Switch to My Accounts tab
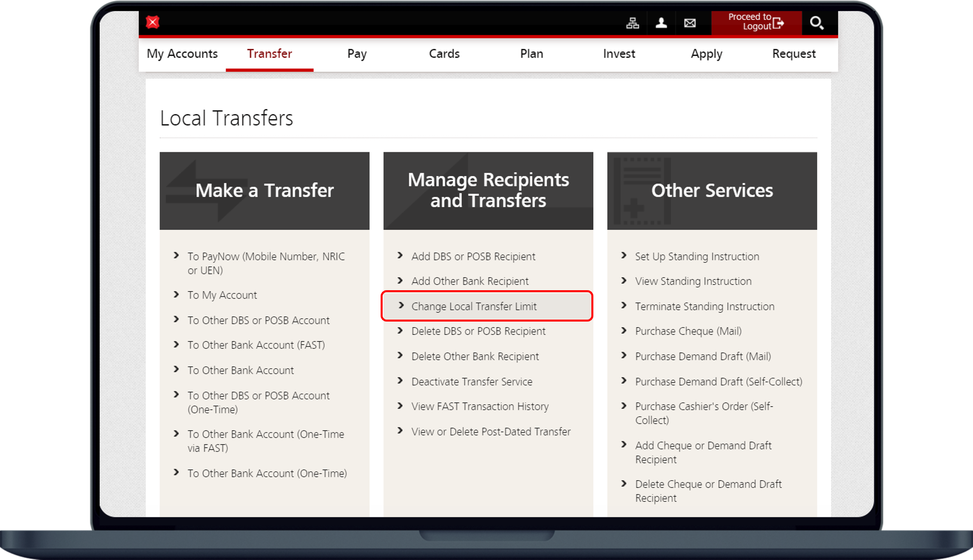The image size is (973, 560). [182, 54]
